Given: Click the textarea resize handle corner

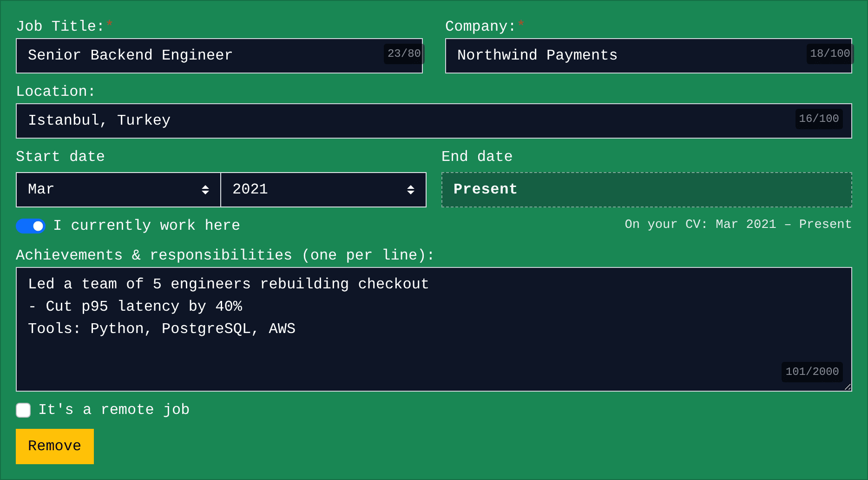Looking at the screenshot, I should (x=848, y=387).
